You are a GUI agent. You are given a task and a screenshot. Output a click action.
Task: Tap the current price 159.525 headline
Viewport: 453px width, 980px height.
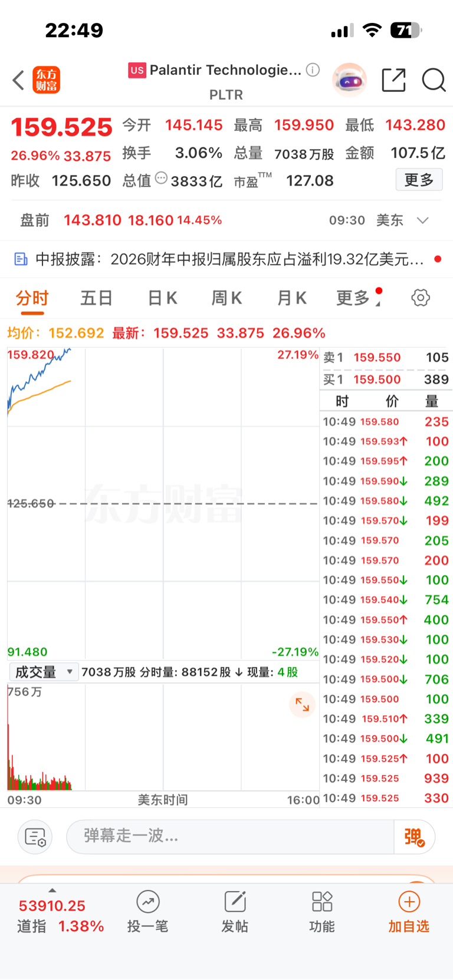[x=61, y=127]
